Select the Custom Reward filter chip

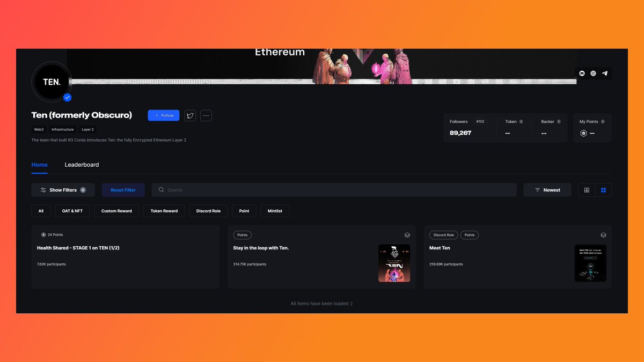tap(116, 211)
